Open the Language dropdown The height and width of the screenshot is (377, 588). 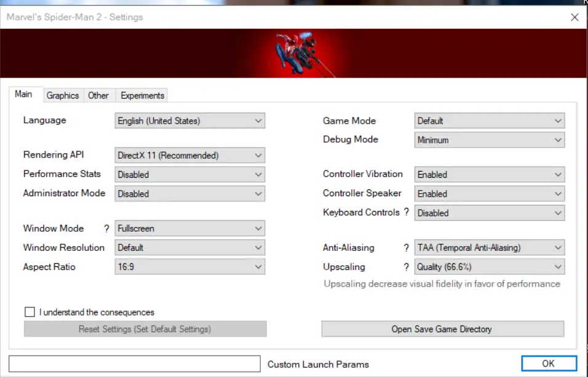[x=190, y=121]
